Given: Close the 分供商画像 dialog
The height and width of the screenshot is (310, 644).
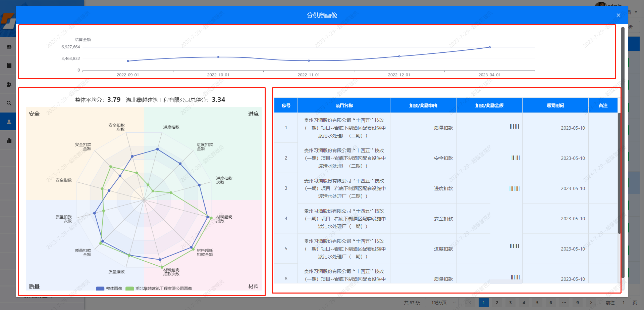Looking at the screenshot, I should 618,15.
